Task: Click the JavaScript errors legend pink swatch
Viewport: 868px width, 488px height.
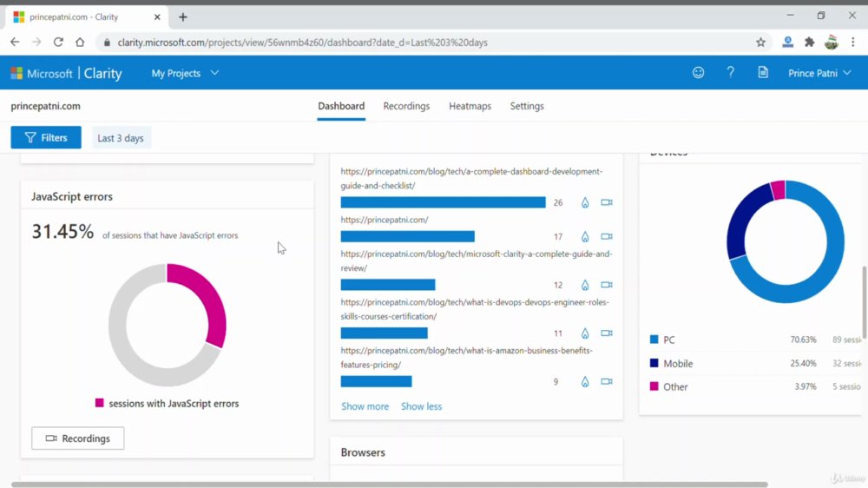Action: [x=99, y=403]
